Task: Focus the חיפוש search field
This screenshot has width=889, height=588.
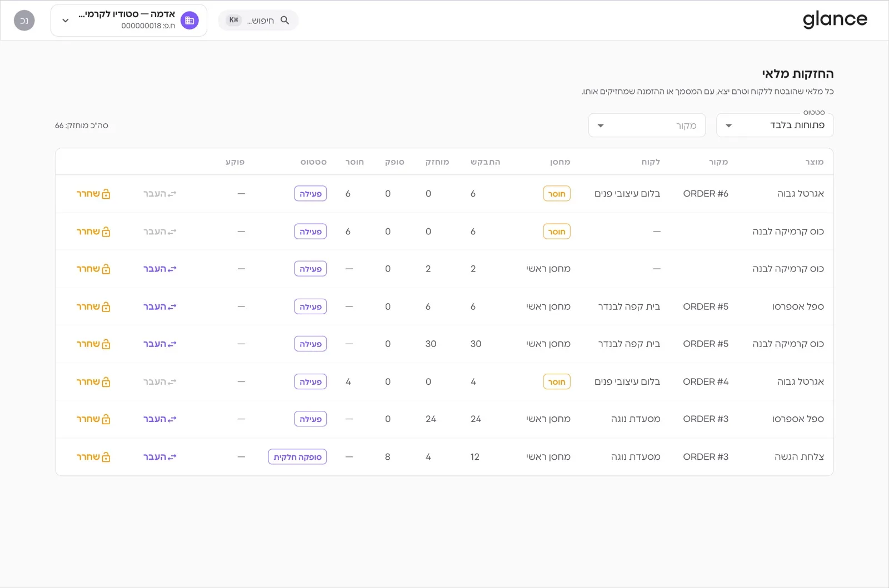Action: pos(258,21)
